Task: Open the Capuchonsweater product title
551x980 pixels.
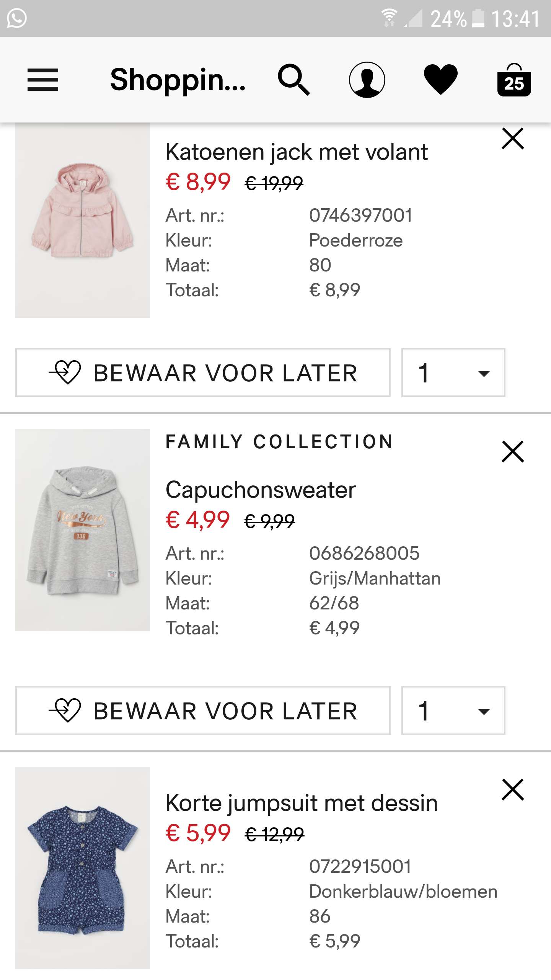Action: pos(261,490)
